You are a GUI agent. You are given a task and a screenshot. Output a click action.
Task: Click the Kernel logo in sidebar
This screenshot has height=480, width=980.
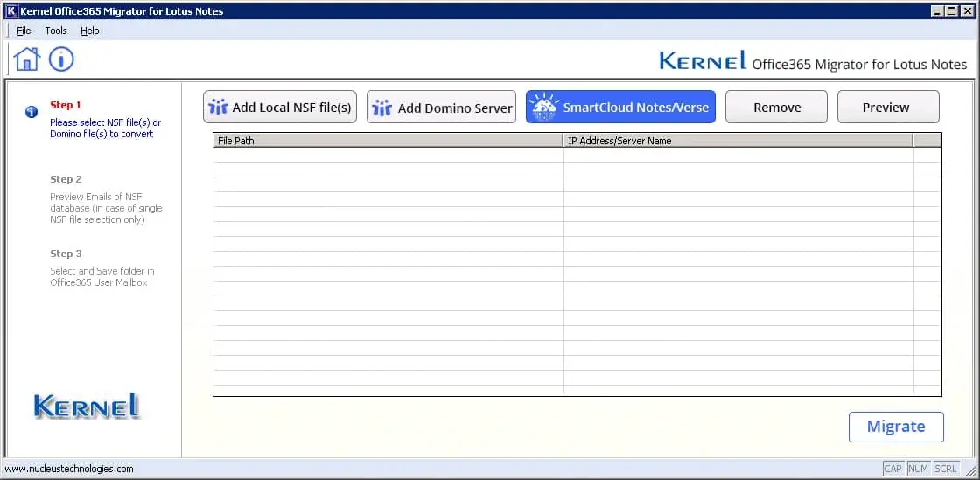coord(87,406)
